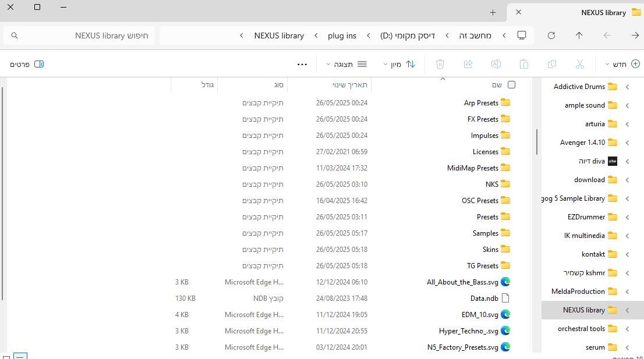Click the Edge icon of EDM_10.svg
The height and width of the screenshot is (359, 644).
pyautogui.click(x=505, y=315)
